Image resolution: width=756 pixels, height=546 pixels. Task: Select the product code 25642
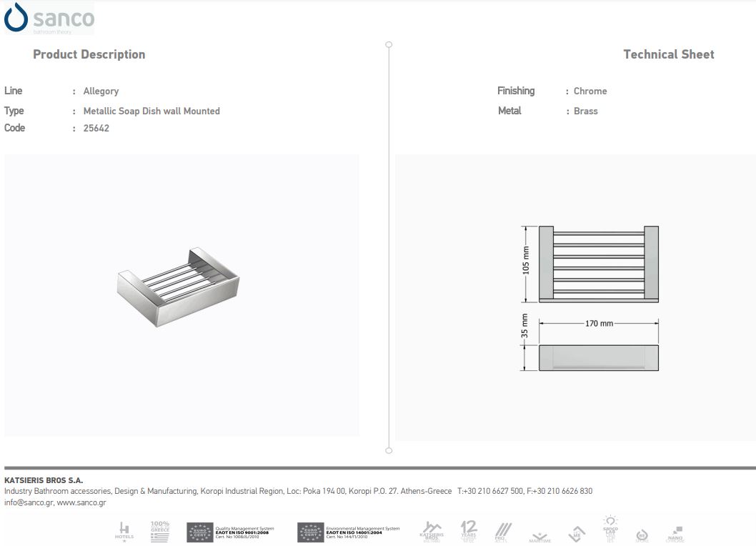(96, 129)
